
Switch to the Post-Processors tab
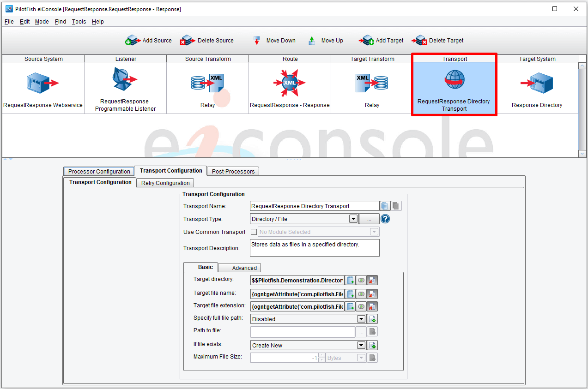(x=233, y=172)
